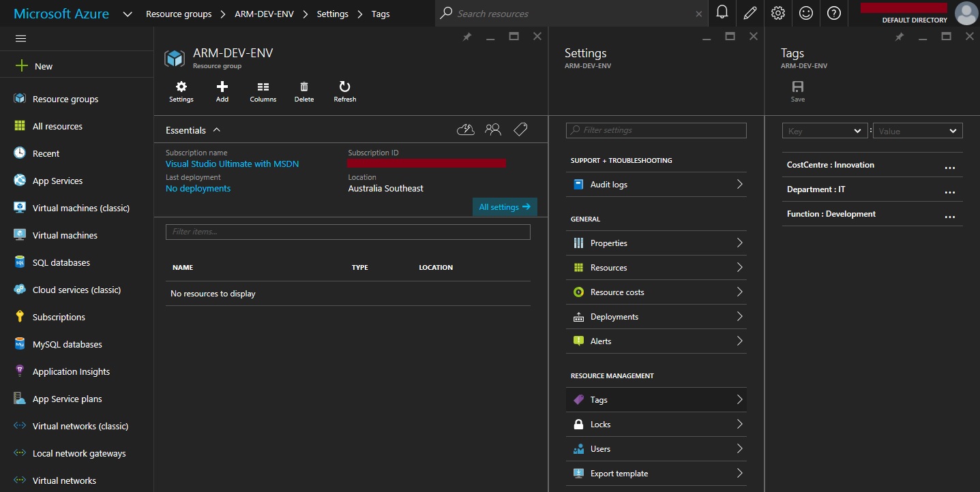
Task: Click the Filter items field
Action: click(348, 232)
